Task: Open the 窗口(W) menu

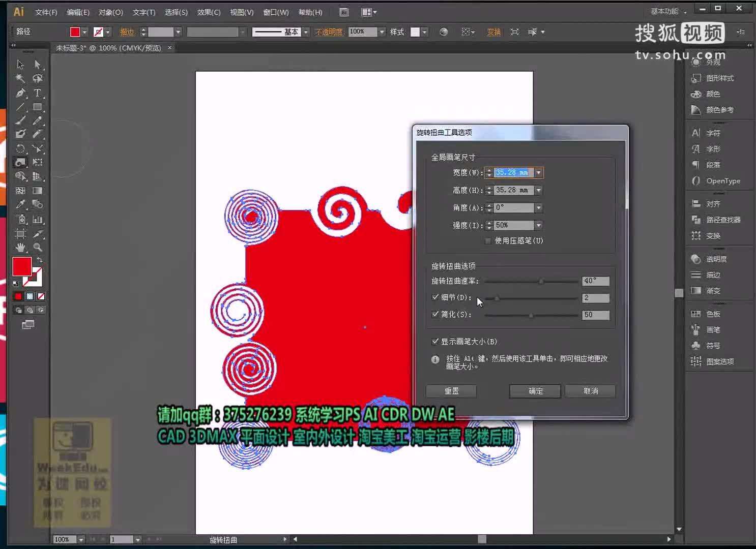Action: click(x=276, y=12)
